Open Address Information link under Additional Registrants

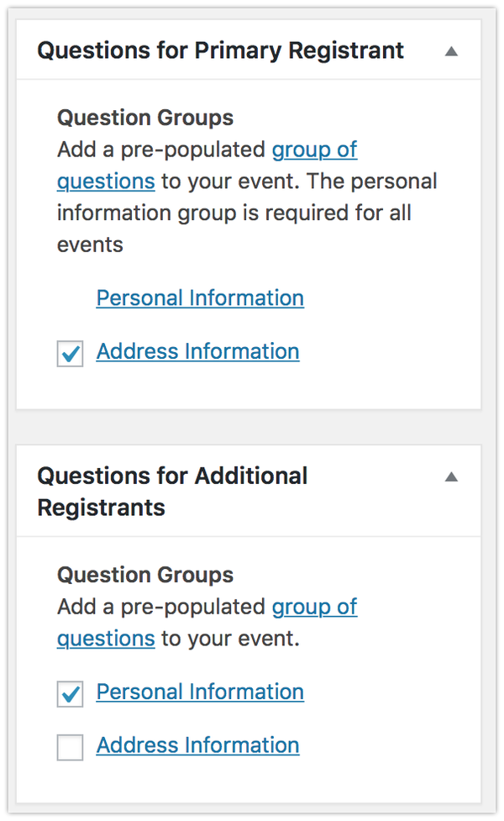point(198,745)
